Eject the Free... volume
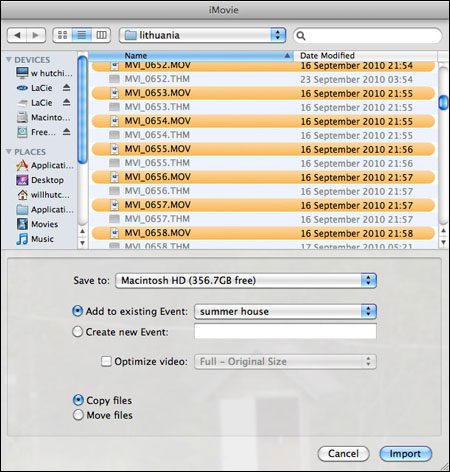 coord(66,132)
